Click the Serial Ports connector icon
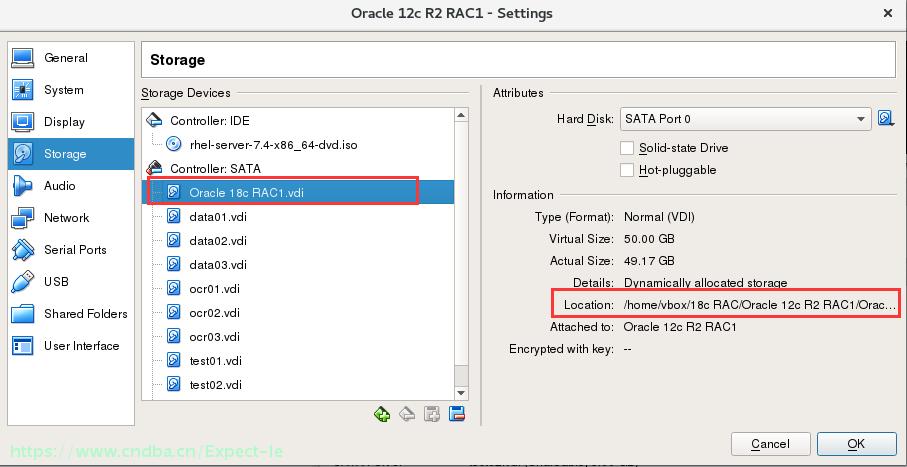The width and height of the screenshot is (907, 467). 23,250
